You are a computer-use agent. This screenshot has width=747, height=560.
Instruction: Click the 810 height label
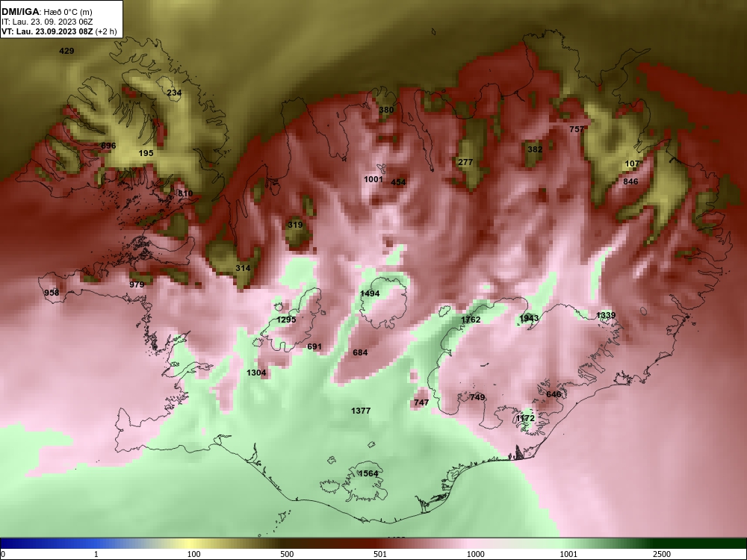tap(185, 193)
